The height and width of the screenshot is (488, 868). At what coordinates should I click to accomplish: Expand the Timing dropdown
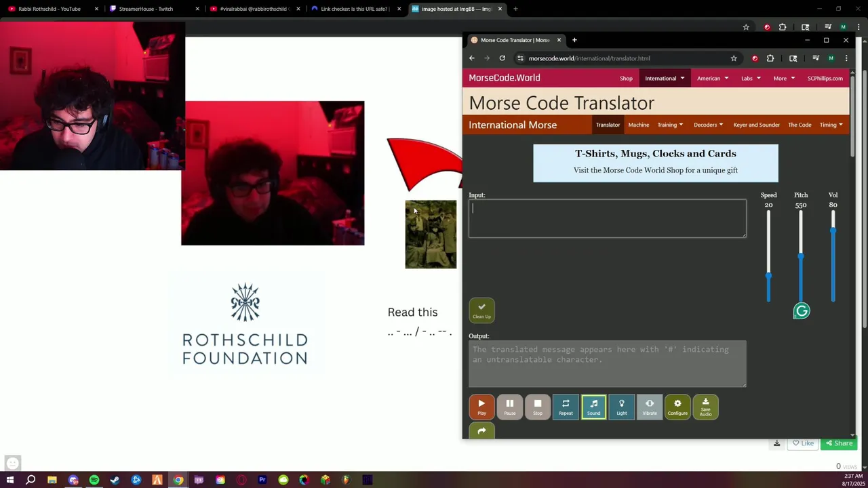coord(831,125)
